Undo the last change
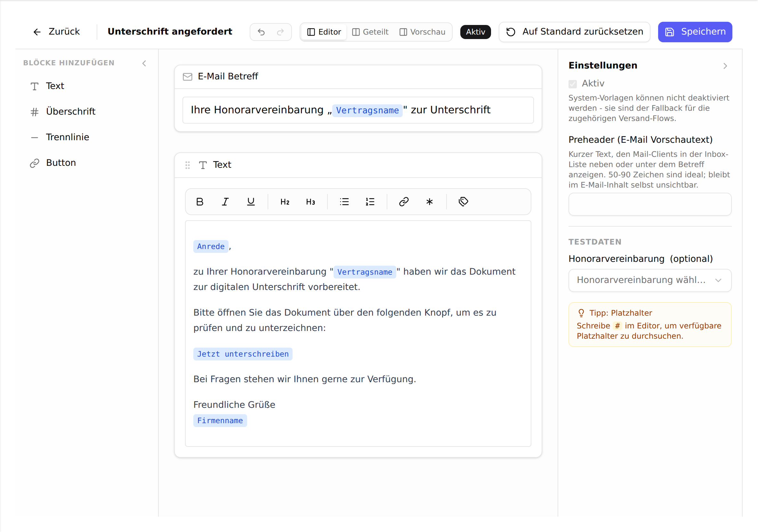The height and width of the screenshot is (532, 758). pos(261,32)
